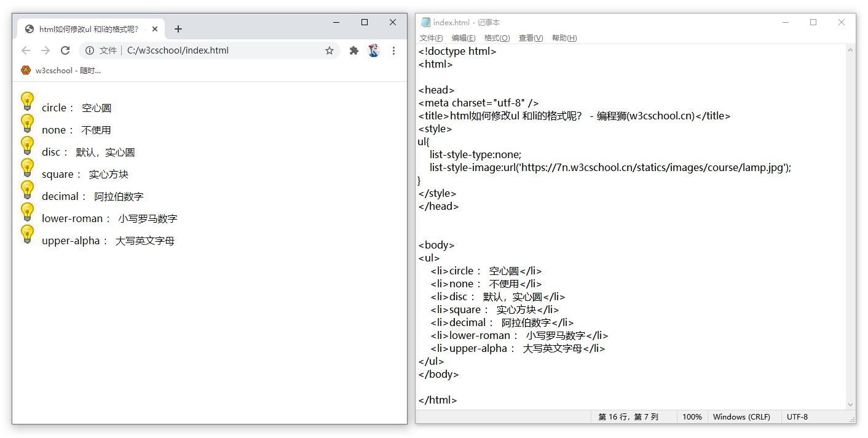Open the Chrome extensions puzzle icon

[354, 50]
